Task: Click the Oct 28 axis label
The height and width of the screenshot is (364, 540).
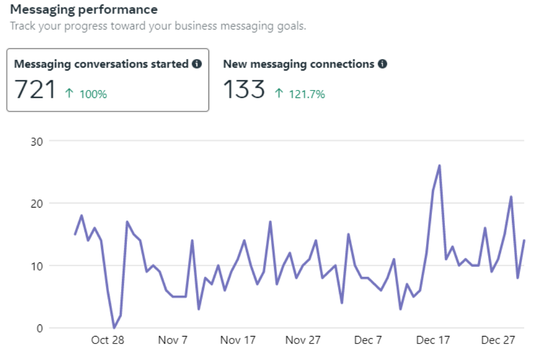Action: pyautogui.click(x=107, y=340)
